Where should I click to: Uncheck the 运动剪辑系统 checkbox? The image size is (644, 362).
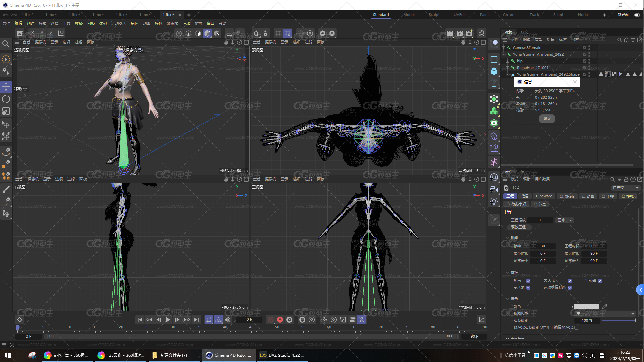(570, 288)
